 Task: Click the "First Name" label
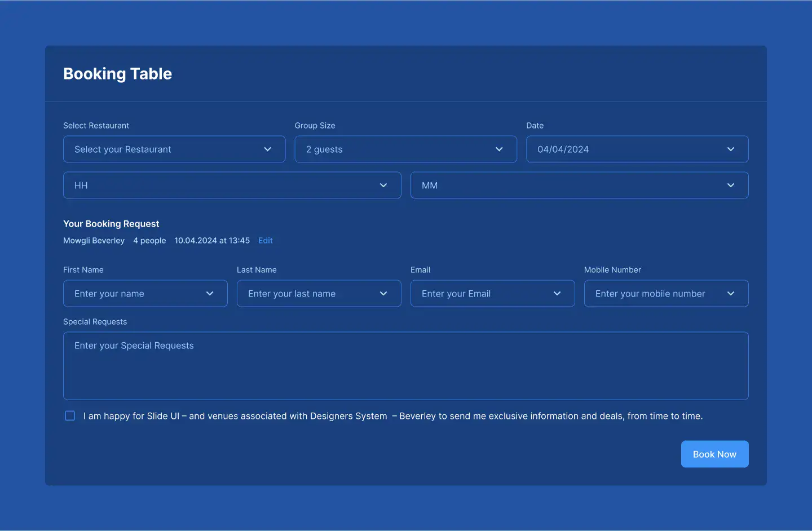click(83, 270)
